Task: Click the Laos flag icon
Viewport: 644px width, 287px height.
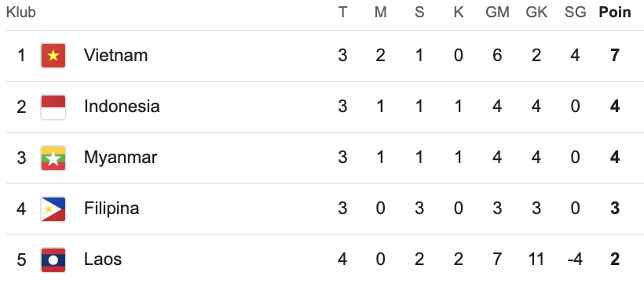Action: tap(53, 260)
